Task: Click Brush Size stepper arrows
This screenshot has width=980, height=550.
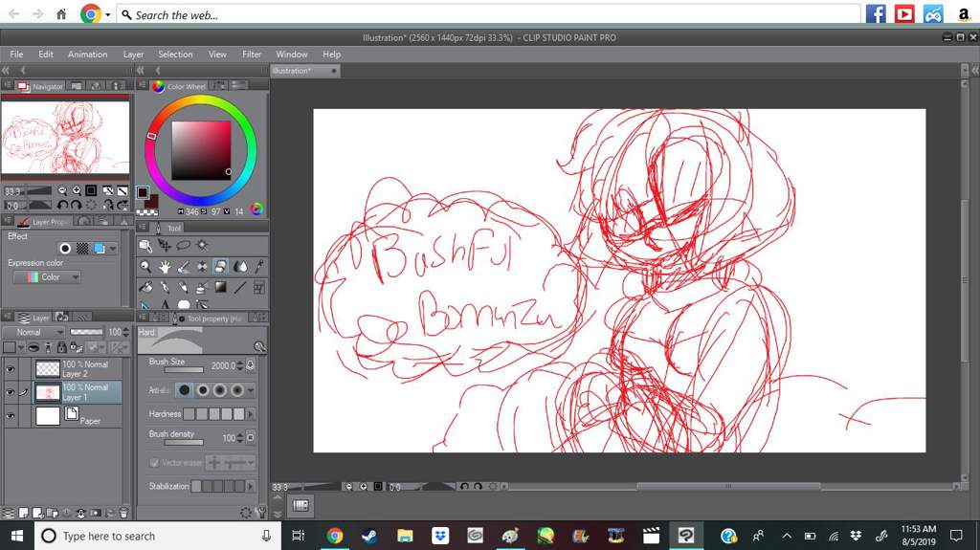Action: click(241, 365)
